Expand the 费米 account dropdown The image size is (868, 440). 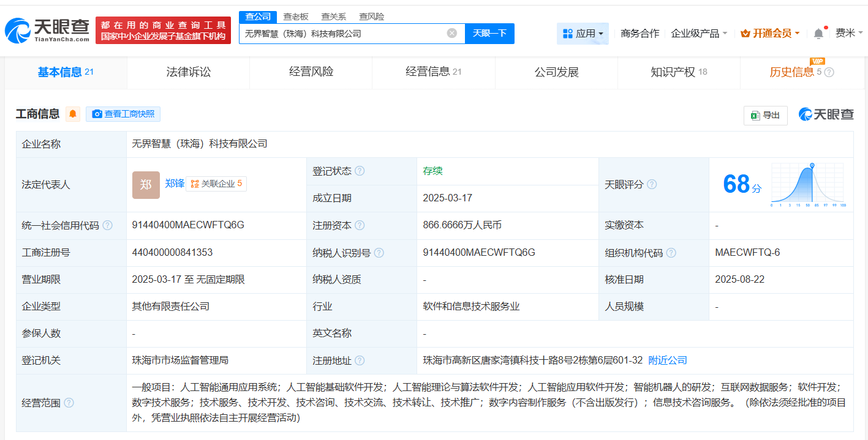[848, 33]
